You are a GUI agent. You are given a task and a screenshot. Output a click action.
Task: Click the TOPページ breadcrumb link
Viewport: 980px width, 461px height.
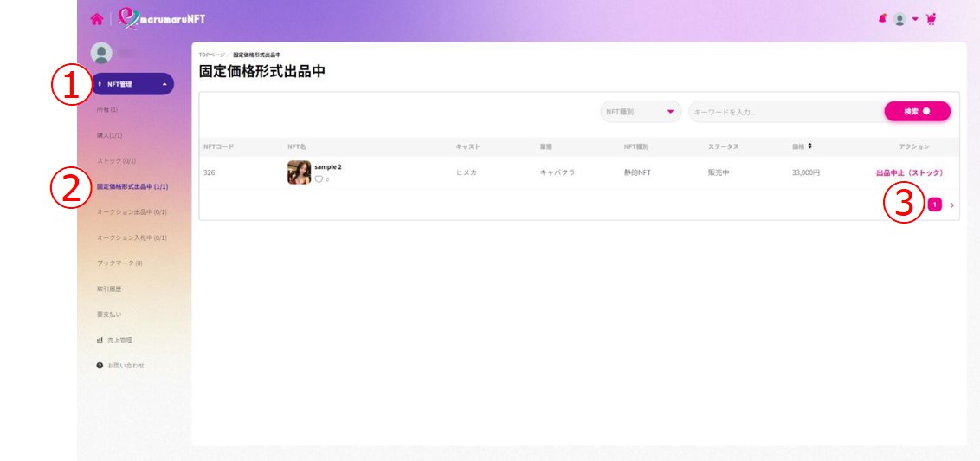pyautogui.click(x=212, y=55)
